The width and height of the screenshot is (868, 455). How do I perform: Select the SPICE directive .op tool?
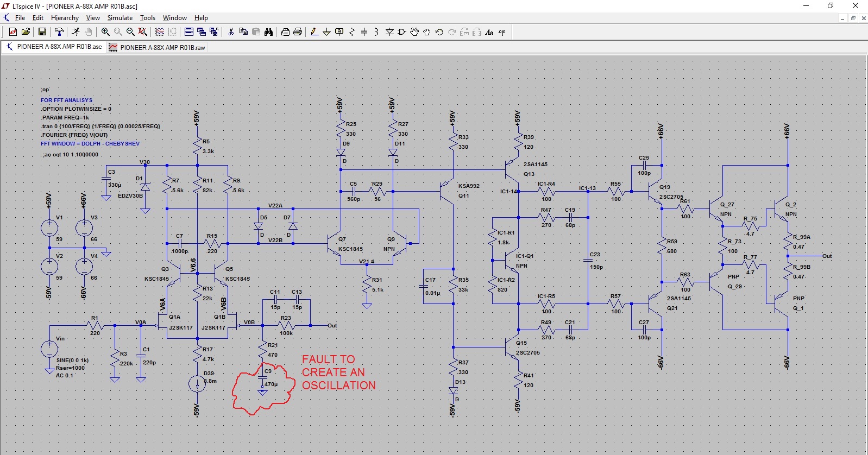click(502, 32)
